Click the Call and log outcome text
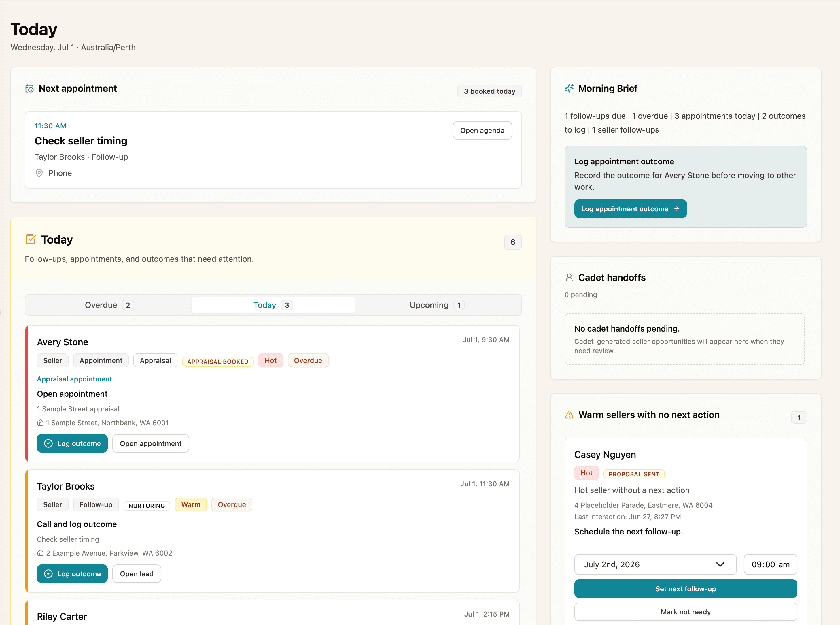840x625 pixels. [77, 524]
